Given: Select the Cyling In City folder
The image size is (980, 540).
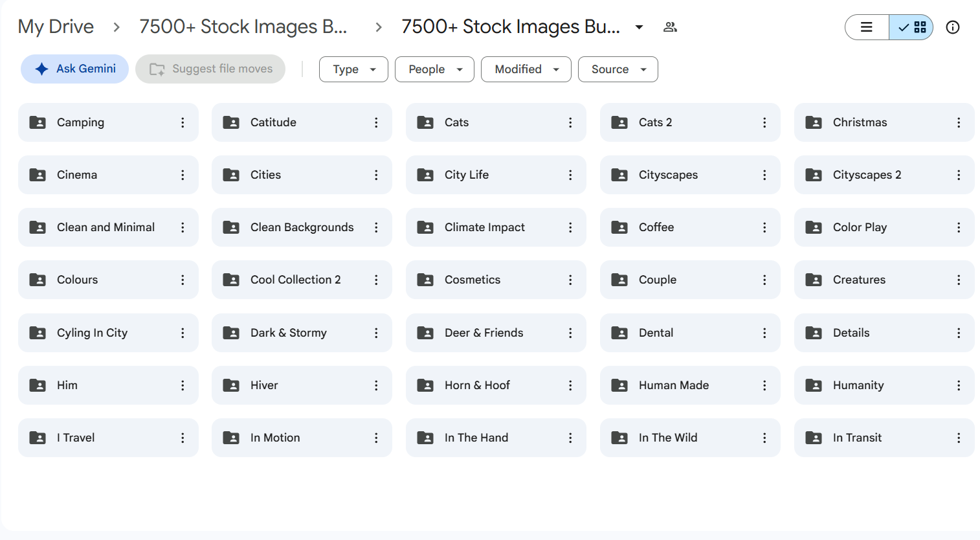Looking at the screenshot, I should 108,333.
